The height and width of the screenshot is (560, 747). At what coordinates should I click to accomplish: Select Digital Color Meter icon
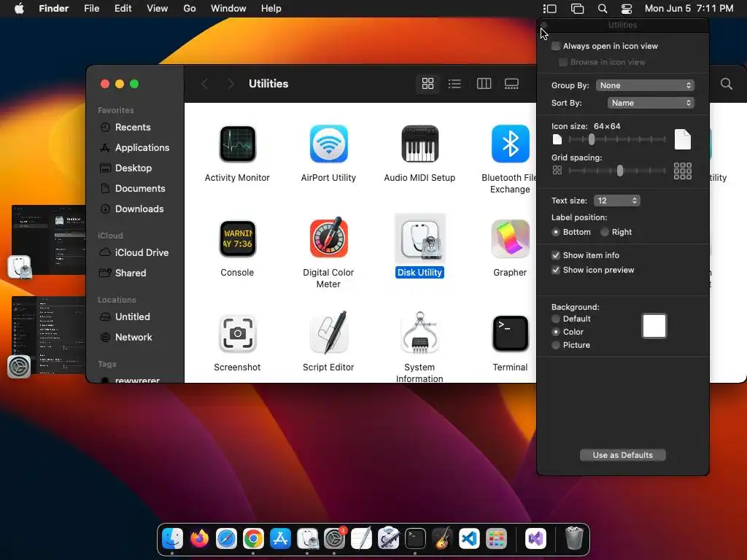[x=328, y=238]
